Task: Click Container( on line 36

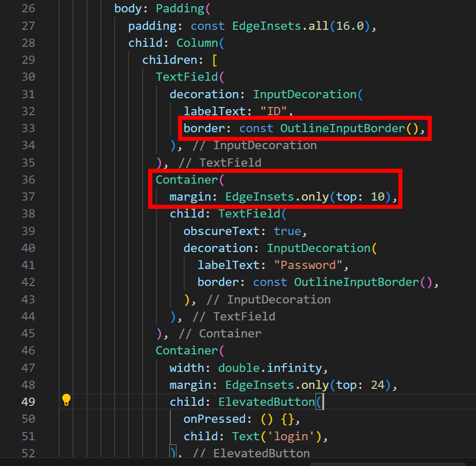Action: click(190, 180)
